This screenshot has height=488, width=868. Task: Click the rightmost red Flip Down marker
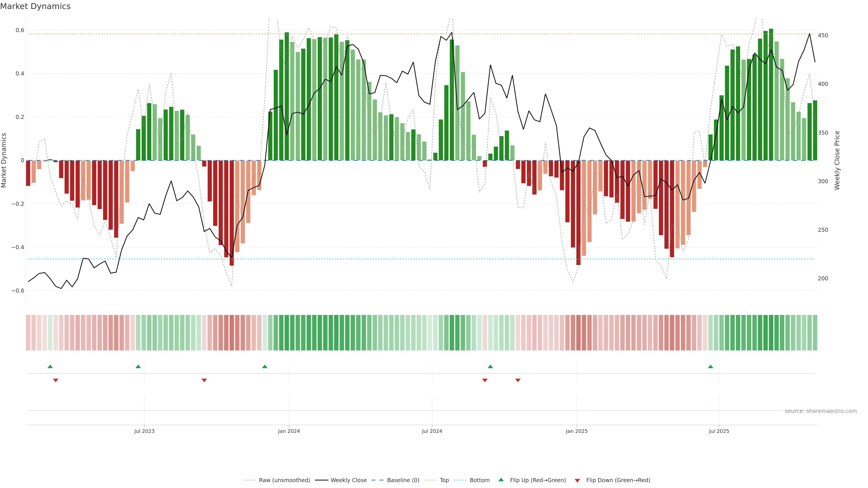click(518, 380)
